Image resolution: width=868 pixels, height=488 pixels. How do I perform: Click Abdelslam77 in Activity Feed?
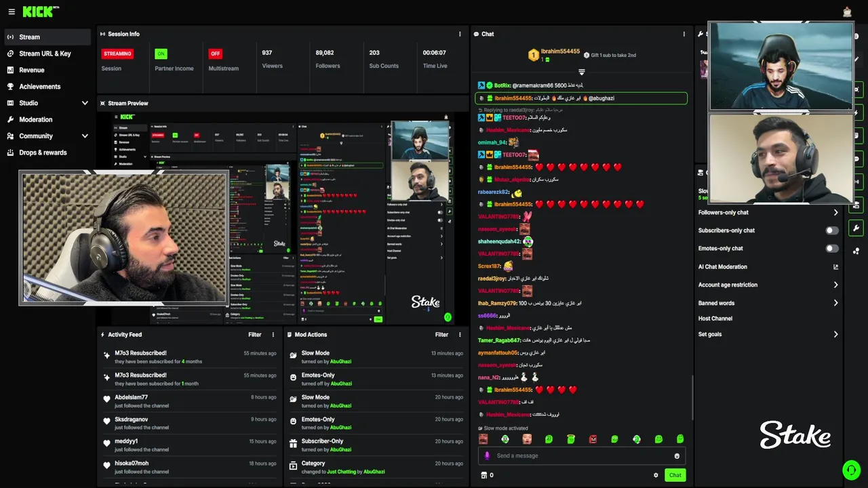[131, 397]
